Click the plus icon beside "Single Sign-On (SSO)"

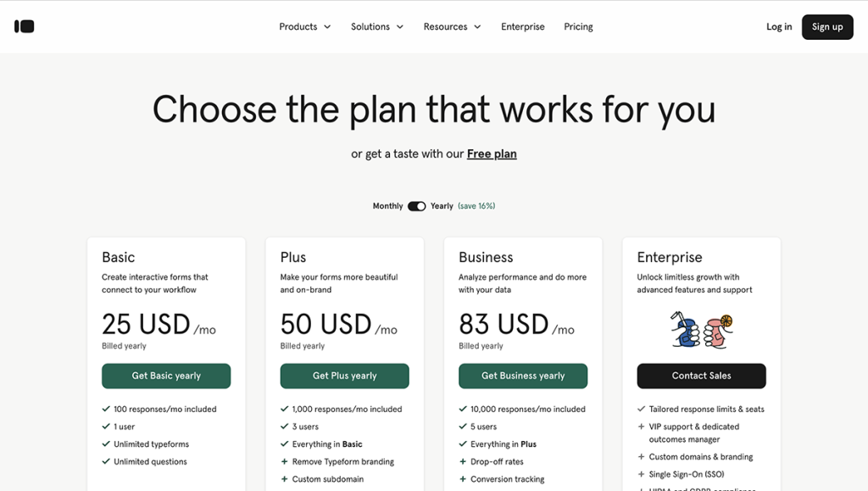(x=643, y=474)
